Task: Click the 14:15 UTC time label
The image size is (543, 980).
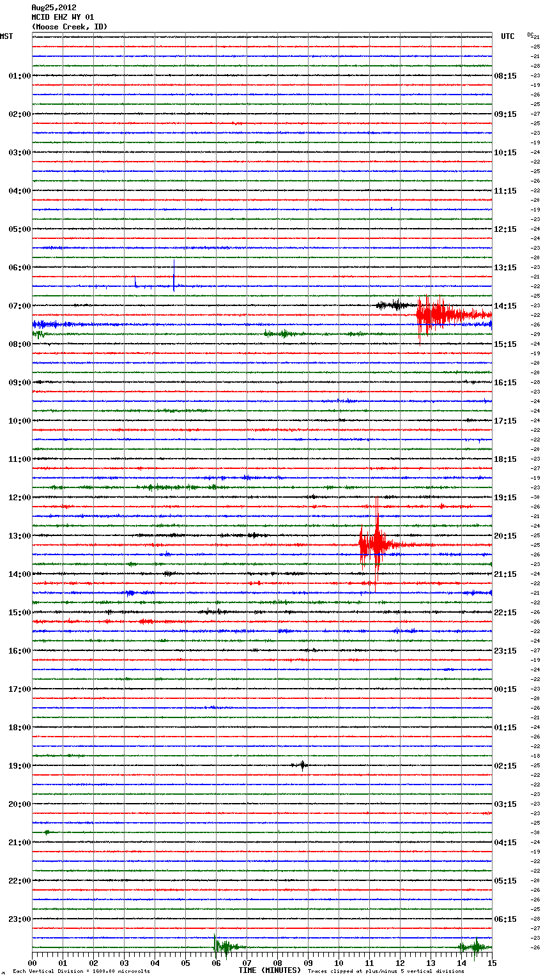Action: click(505, 306)
